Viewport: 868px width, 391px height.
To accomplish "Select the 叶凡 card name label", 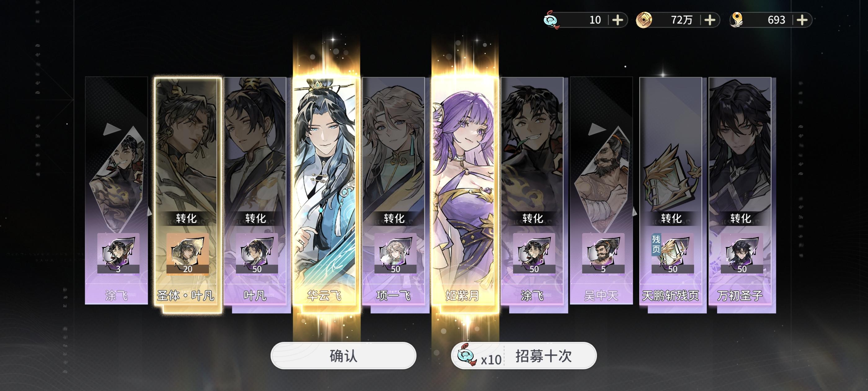I will pyautogui.click(x=255, y=296).
